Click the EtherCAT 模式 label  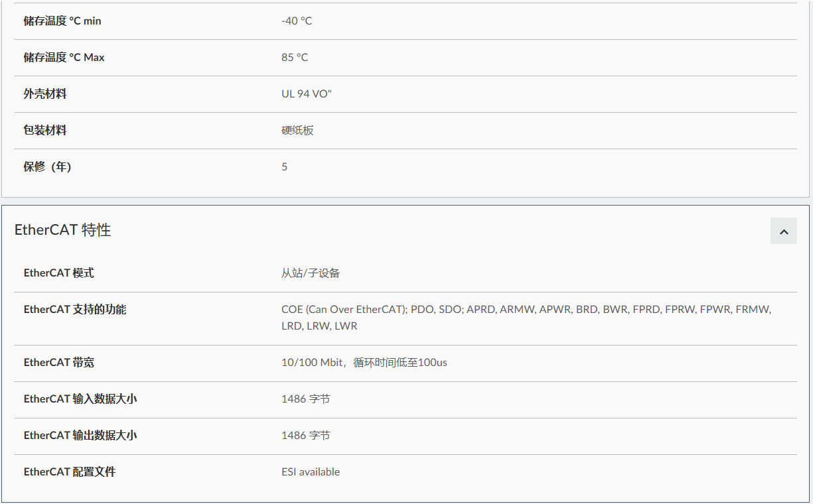click(x=59, y=273)
